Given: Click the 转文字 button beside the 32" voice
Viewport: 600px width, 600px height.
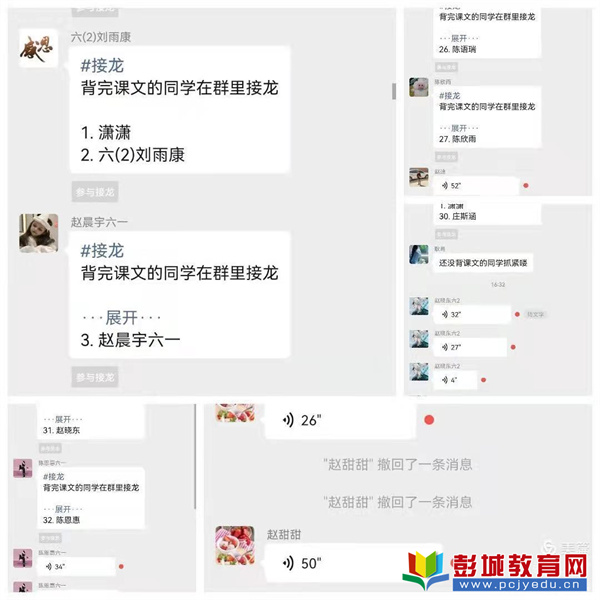Looking at the screenshot, I should [535, 315].
